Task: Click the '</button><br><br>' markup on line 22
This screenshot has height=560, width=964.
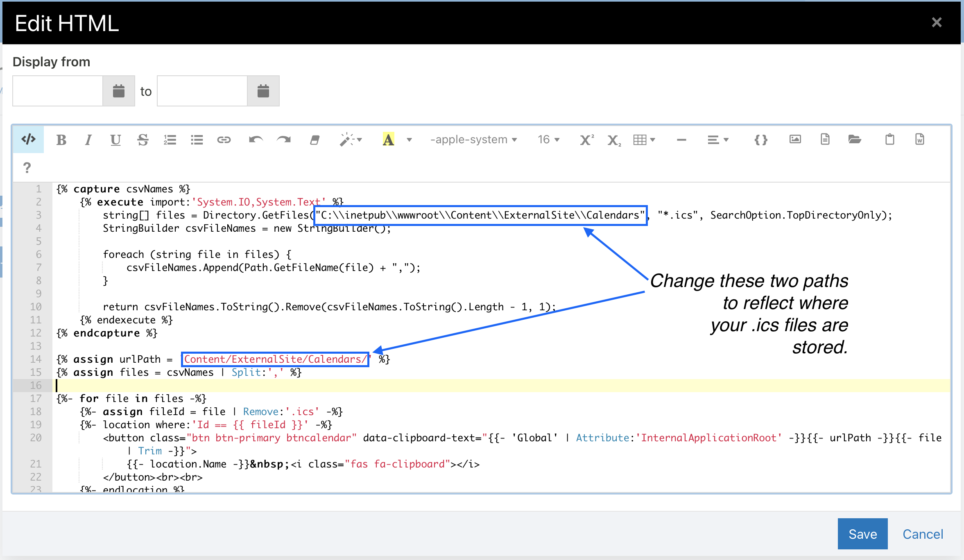Action: point(153,477)
